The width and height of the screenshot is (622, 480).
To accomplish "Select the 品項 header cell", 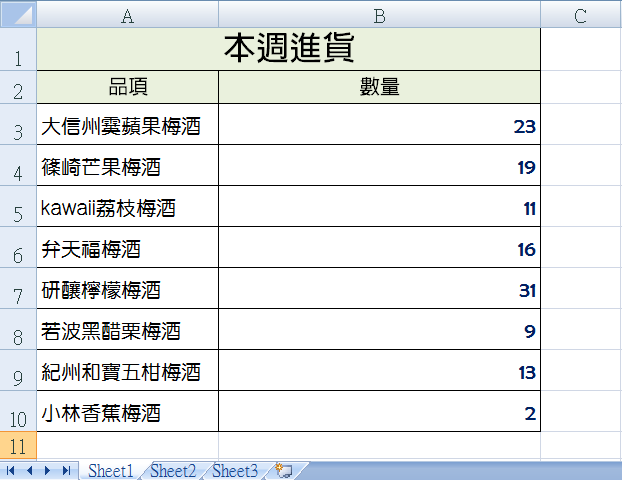I will pos(127,87).
